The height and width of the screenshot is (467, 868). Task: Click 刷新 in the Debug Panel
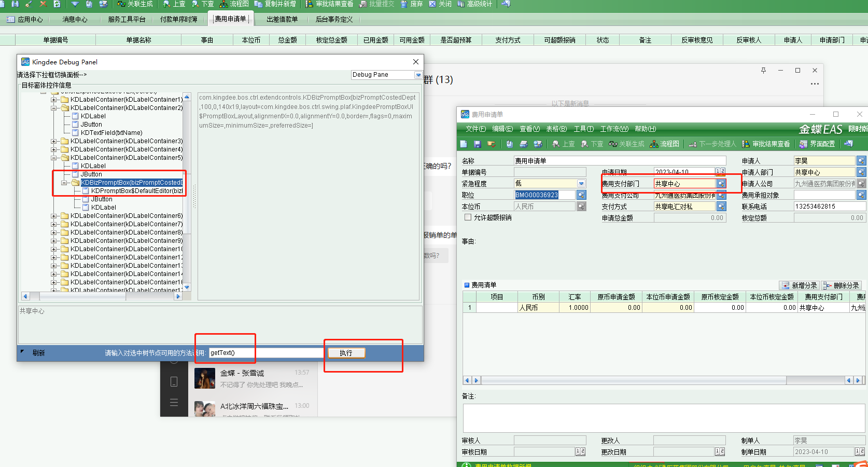click(x=39, y=353)
